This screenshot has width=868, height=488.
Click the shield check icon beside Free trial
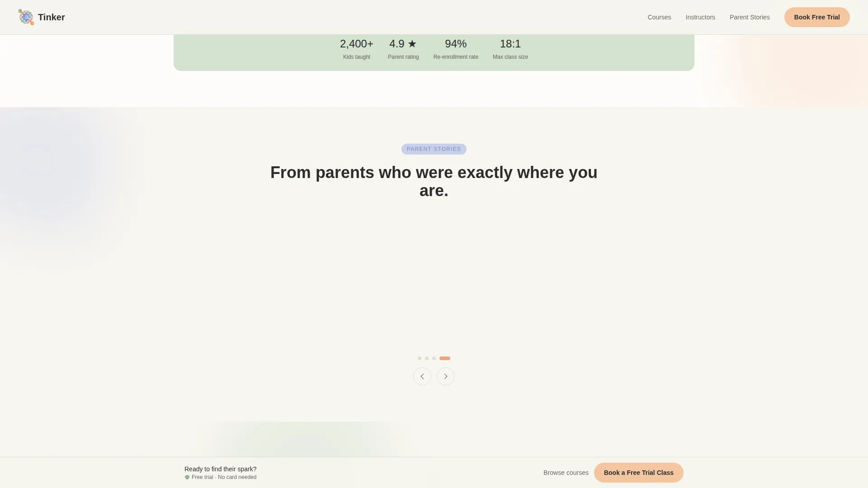pos(187,477)
